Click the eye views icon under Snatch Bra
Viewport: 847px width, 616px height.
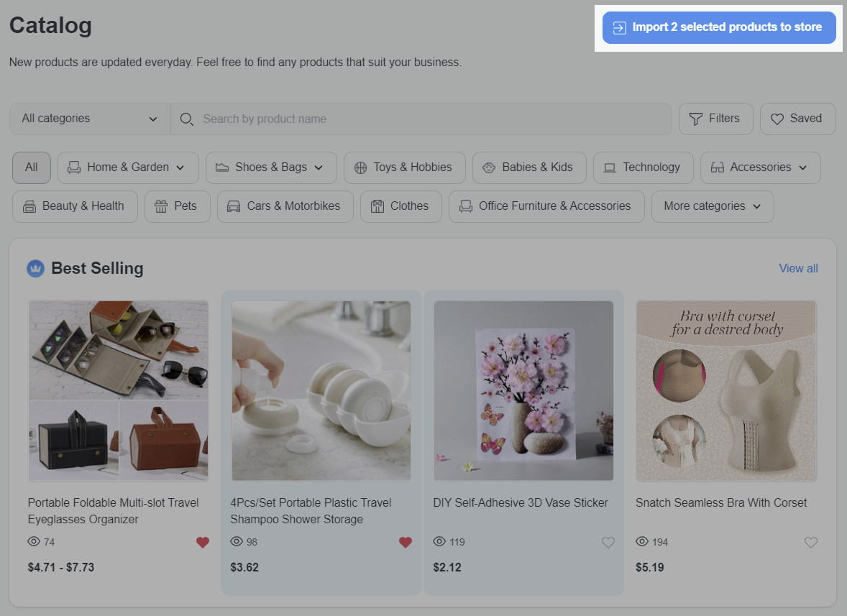coord(642,541)
